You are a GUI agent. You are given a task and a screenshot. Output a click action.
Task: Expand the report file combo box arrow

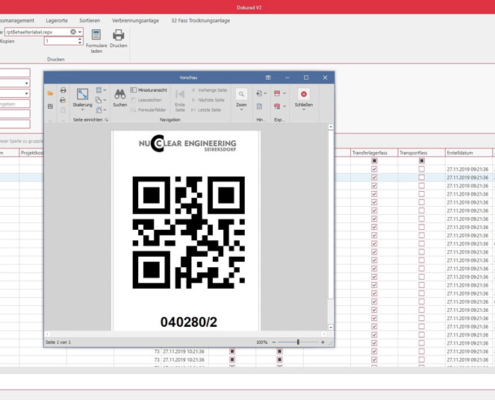(x=80, y=32)
